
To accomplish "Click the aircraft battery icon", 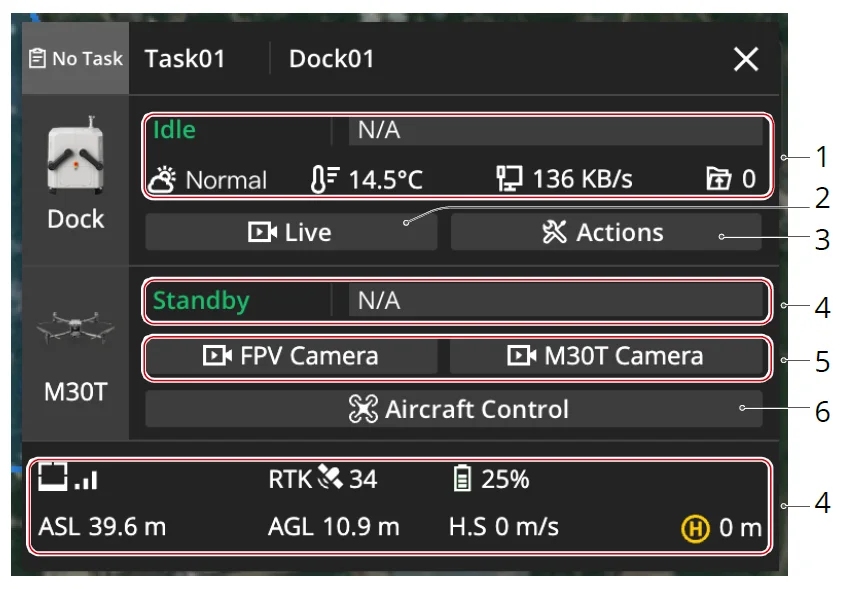I will click(x=461, y=479).
